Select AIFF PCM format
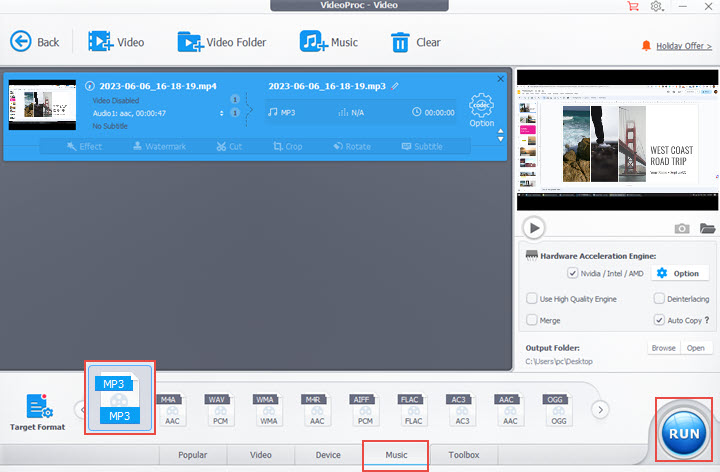The image size is (720, 472). (365, 410)
